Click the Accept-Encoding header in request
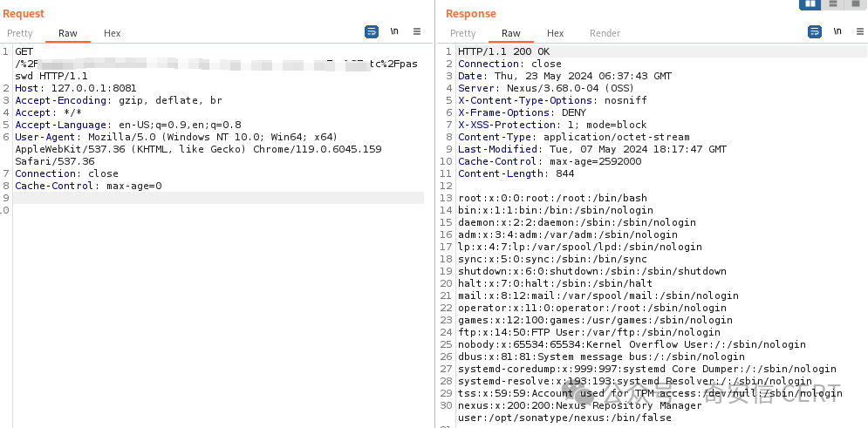Screen dimensions: 868x428 pyautogui.click(x=119, y=100)
